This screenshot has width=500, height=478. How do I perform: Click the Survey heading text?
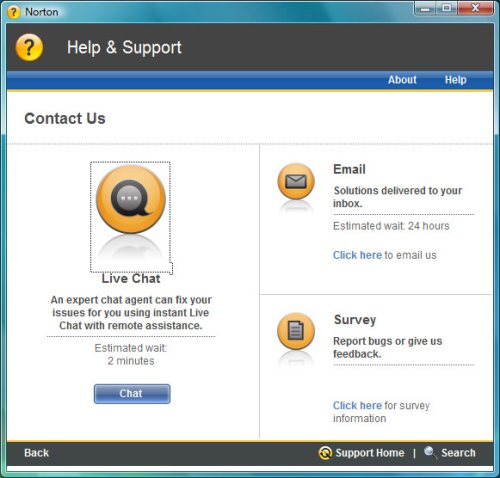click(x=355, y=320)
